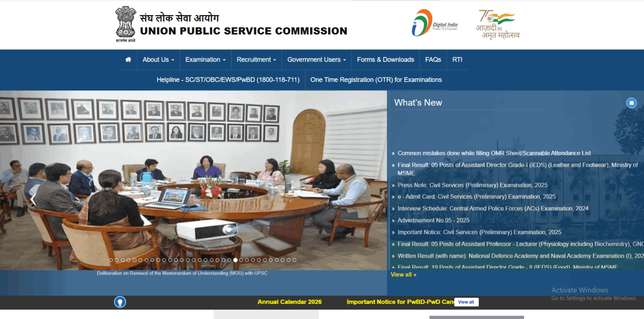The height and width of the screenshot is (319, 644).
Task: Open Interview Schedule Central Armed Police Forces
Action: coord(493,208)
